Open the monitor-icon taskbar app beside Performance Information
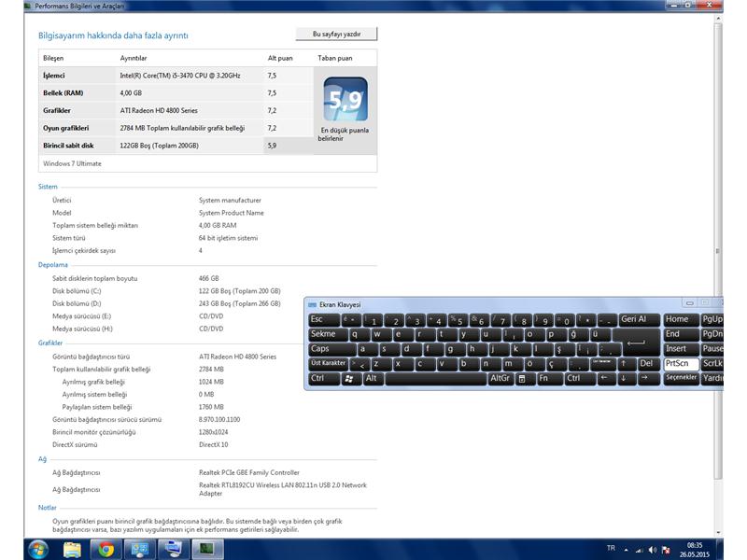The height and width of the screenshot is (560, 747). coord(173,550)
